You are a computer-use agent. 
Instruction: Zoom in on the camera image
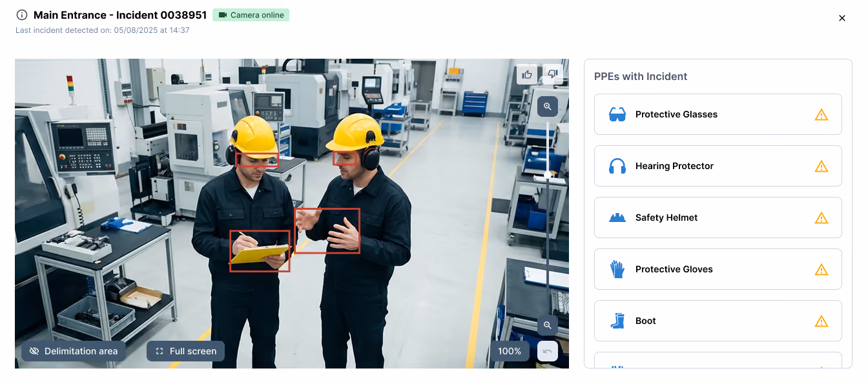[x=548, y=106]
